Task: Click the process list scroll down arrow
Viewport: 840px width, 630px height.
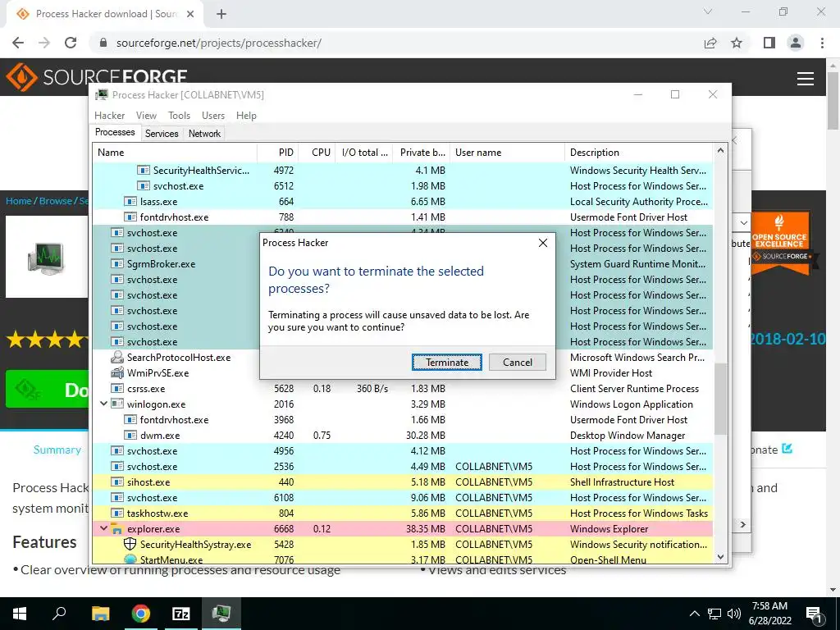Action: tap(720, 557)
